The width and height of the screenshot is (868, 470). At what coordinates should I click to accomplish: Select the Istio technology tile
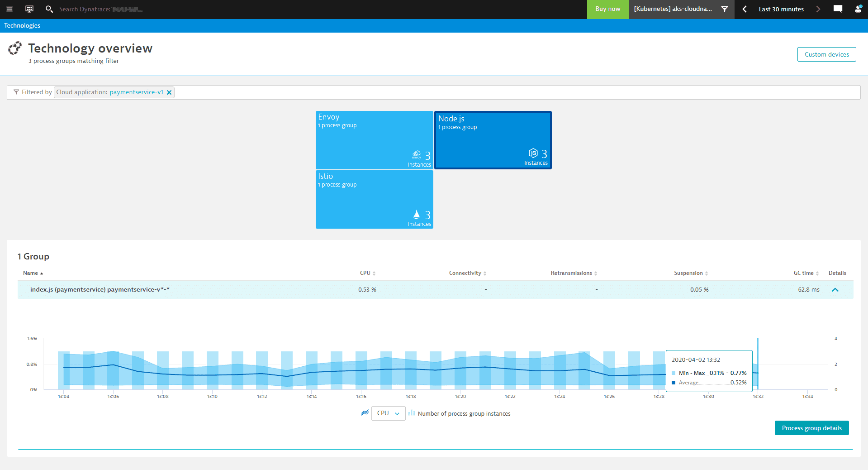(x=375, y=200)
